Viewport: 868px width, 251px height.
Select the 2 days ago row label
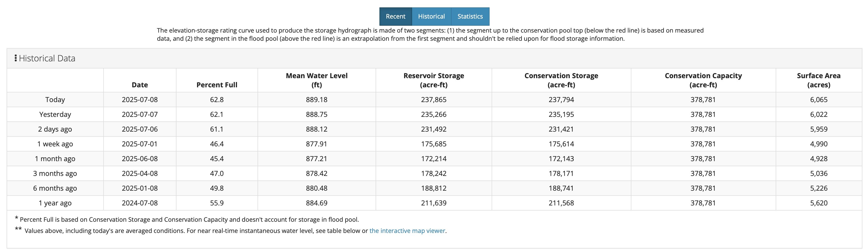(55, 129)
